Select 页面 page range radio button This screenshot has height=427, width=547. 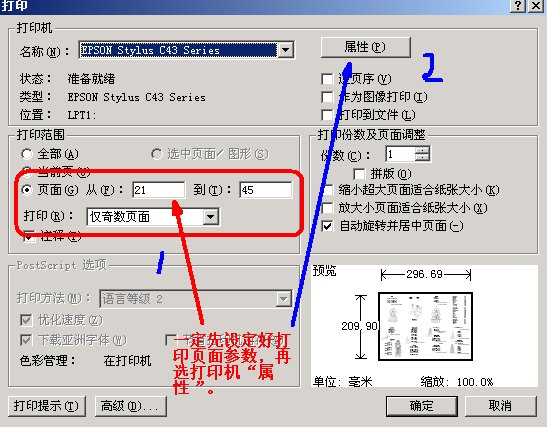tap(27, 190)
